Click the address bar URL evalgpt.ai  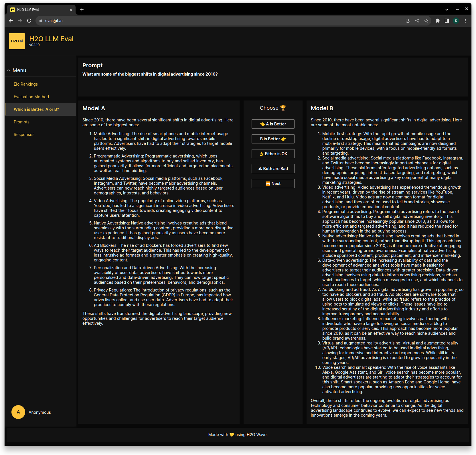[x=54, y=21]
